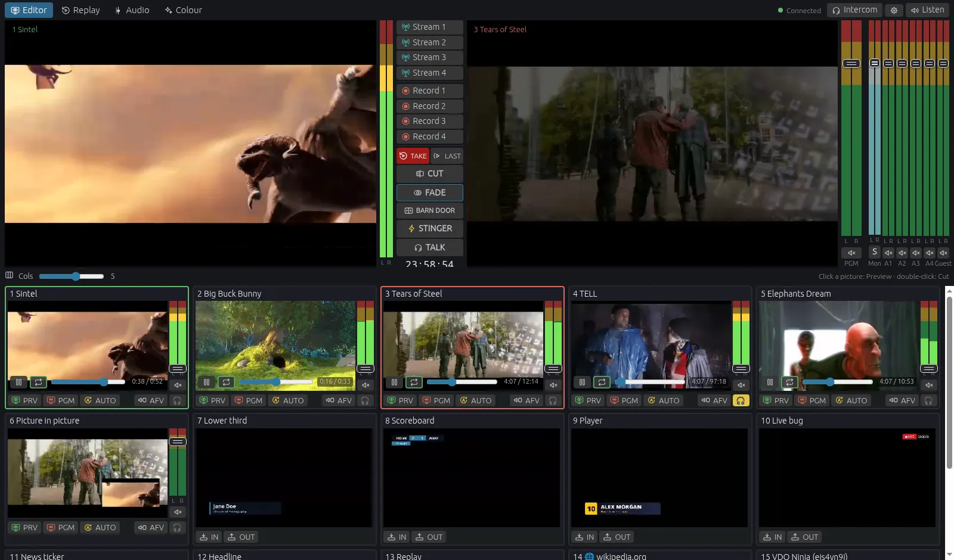Screen dimensions: 954x560
Task: Mute the TELL tile audio
Action: pos(741,385)
